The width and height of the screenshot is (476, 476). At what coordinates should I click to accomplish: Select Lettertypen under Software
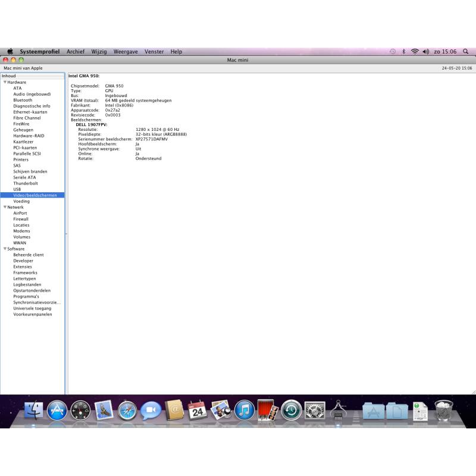pyautogui.click(x=24, y=278)
